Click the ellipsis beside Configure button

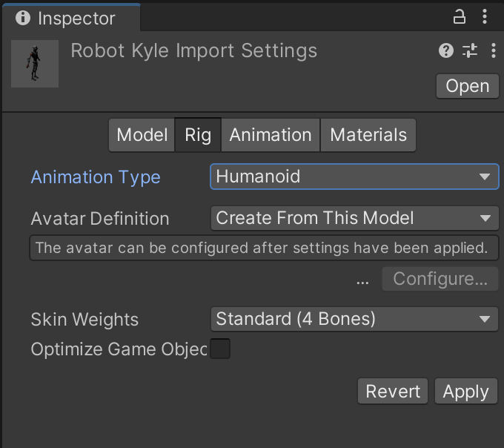[362, 283]
